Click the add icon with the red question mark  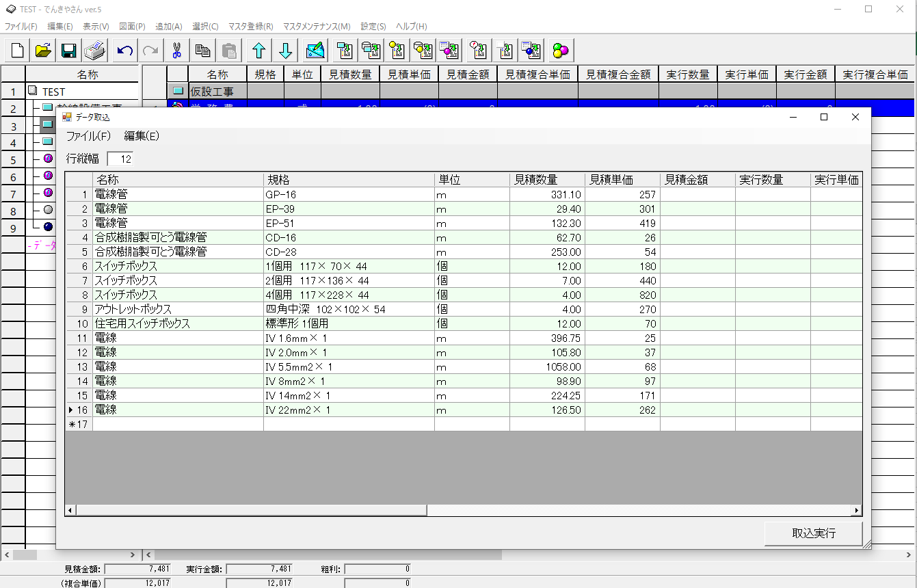point(479,51)
